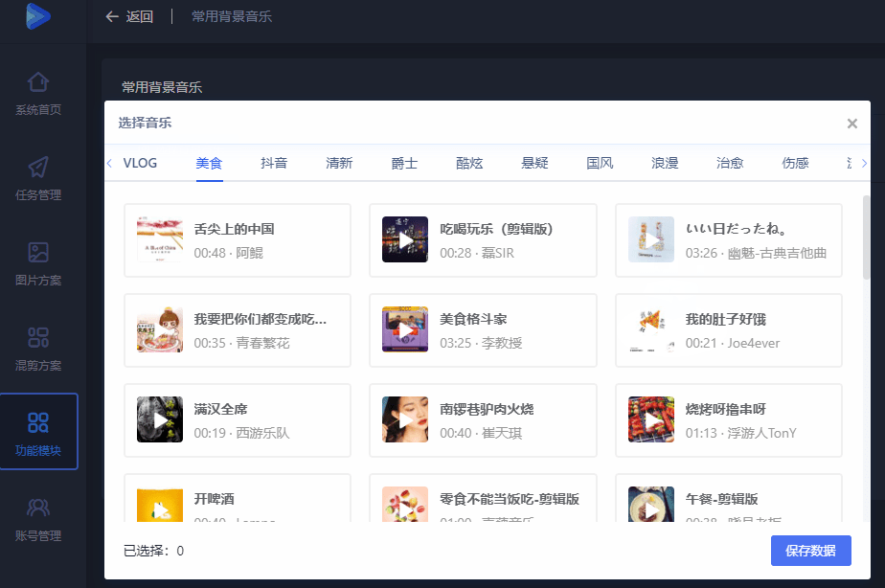Select song title 吃喝玩乐（剪辑版）

click(497, 229)
